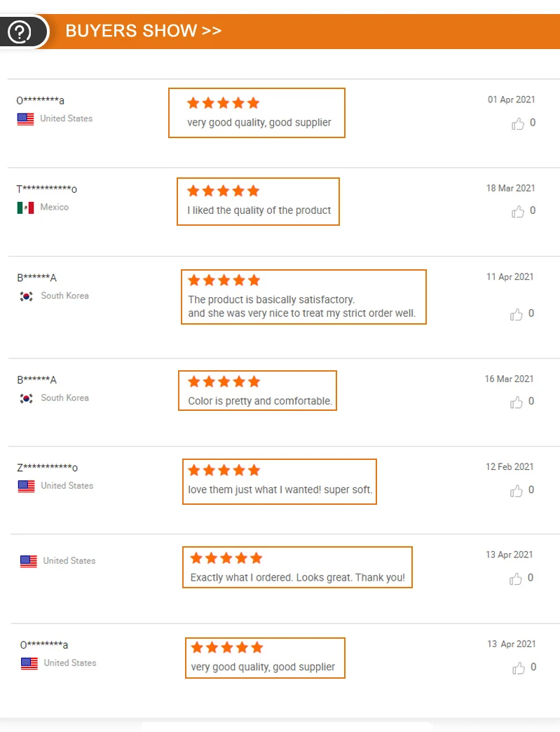This screenshot has width=560, height=732.
Task: Click the "Color is pretty and comfortable" review
Action: (260, 401)
